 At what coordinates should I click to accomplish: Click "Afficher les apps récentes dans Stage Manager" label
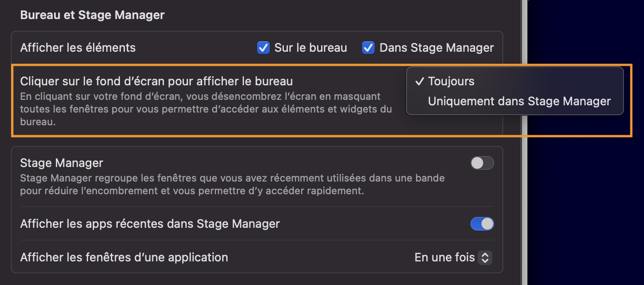(150, 224)
